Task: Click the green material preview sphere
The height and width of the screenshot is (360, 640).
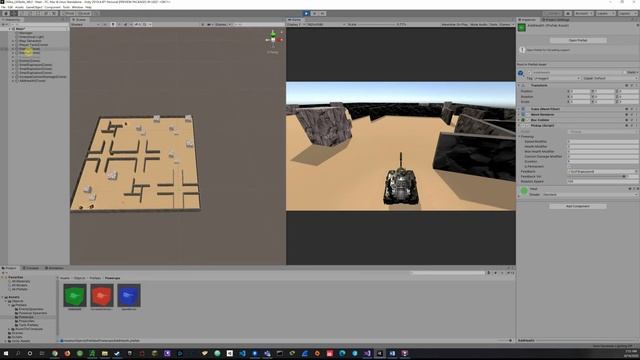Action: (524, 191)
